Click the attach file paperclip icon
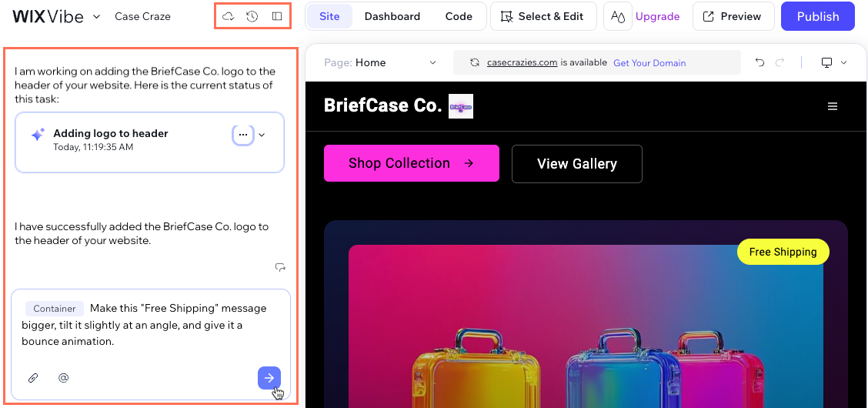Viewport: 868px width, 408px height. [x=33, y=378]
